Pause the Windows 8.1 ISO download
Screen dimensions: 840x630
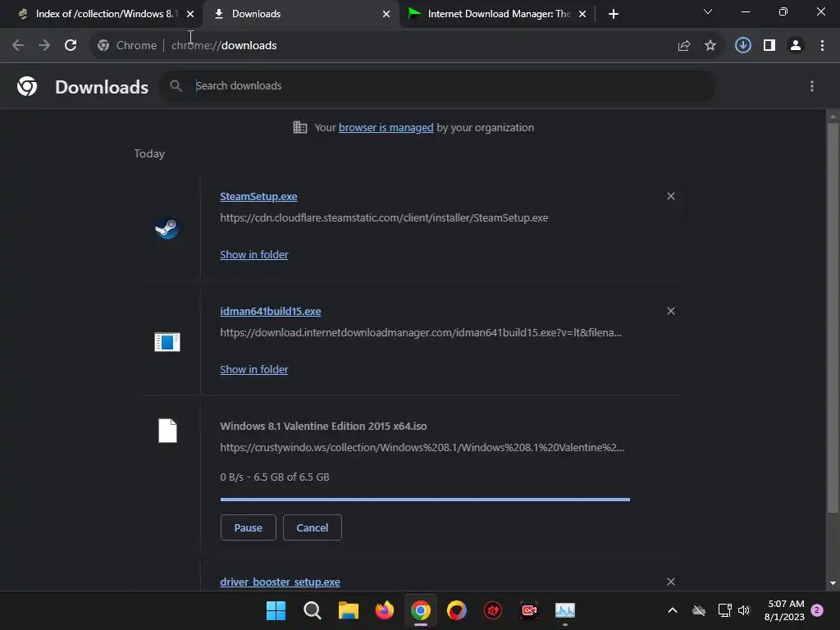click(248, 527)
